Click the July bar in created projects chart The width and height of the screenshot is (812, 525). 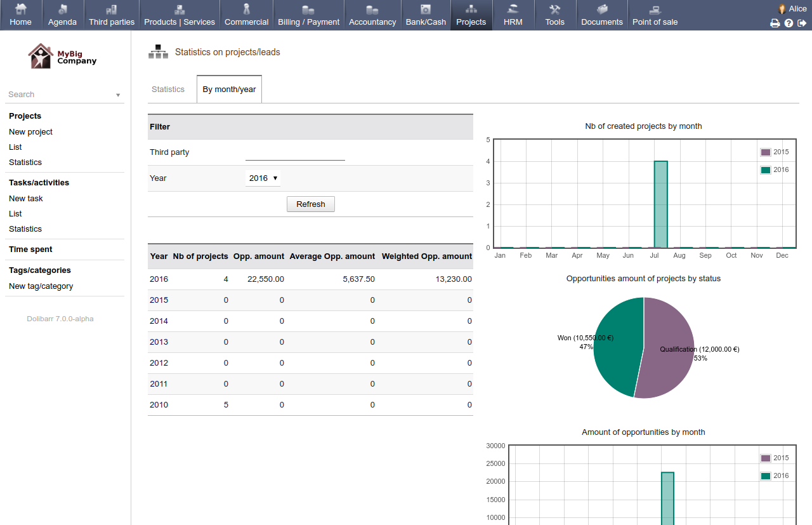(x=661, y=204)
